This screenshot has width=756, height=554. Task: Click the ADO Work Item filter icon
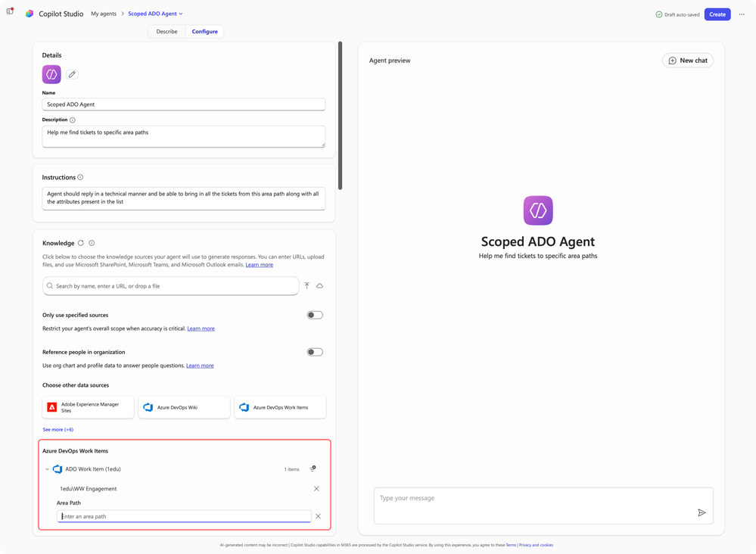tap(313, 468)
